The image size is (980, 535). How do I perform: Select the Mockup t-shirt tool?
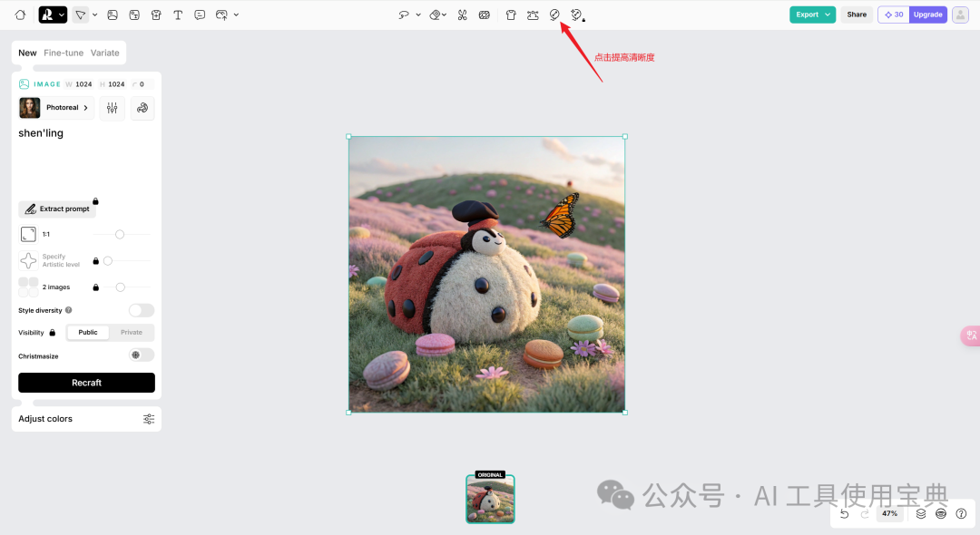[510, 15]
